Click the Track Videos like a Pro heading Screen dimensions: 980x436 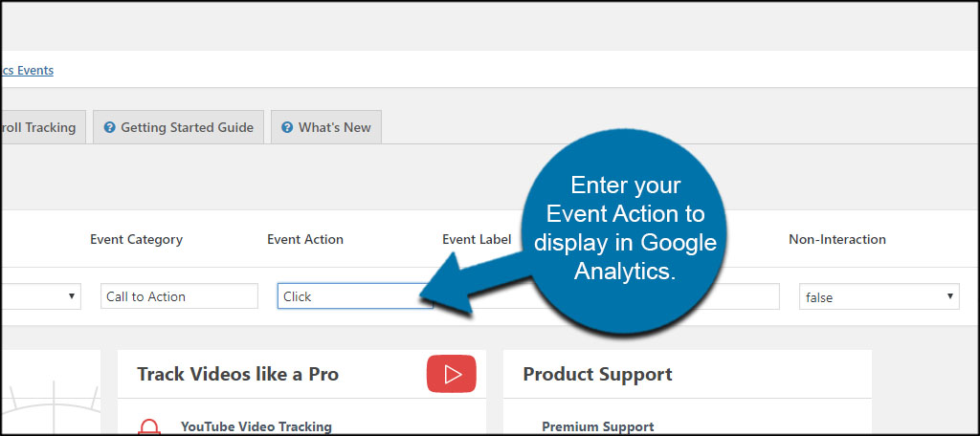(237, 374)
